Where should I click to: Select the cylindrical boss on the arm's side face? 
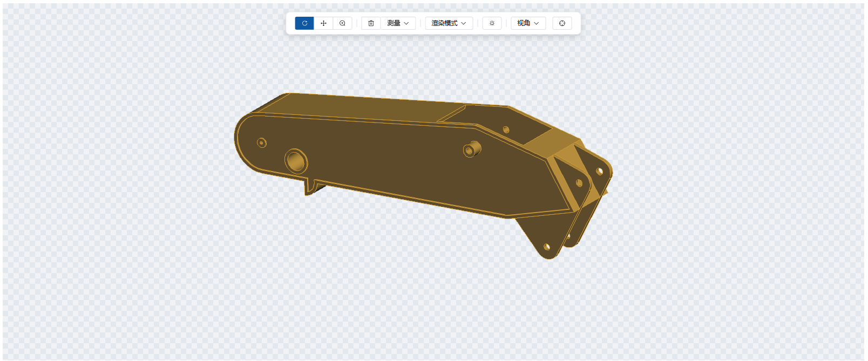(x=471, y=149)
